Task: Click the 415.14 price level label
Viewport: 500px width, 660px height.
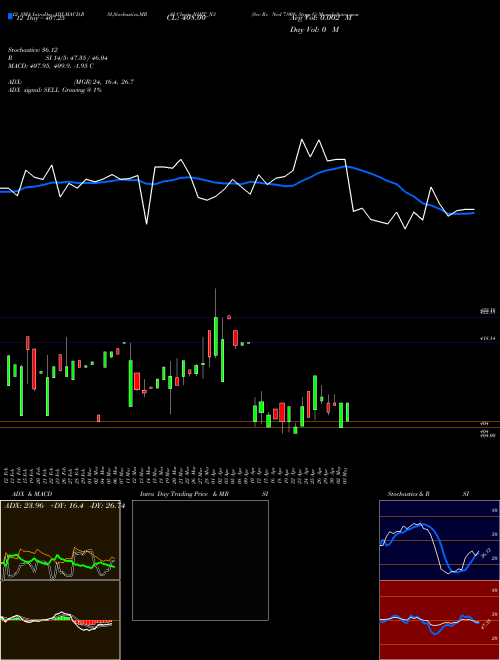Action: 487,338
